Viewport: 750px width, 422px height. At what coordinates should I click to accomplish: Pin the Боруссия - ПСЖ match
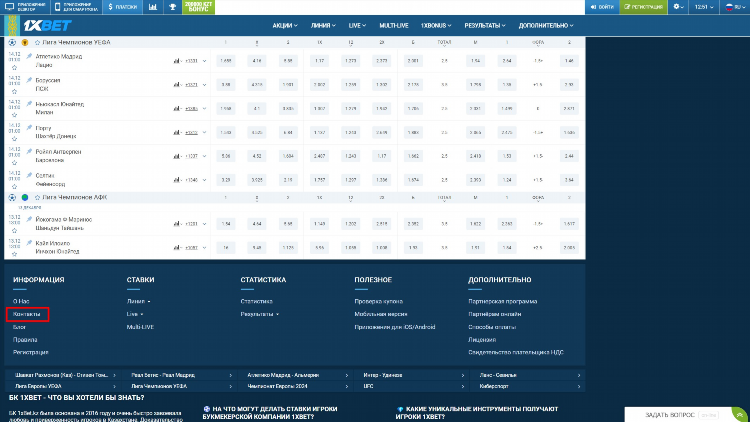click(x=29, y=80)
